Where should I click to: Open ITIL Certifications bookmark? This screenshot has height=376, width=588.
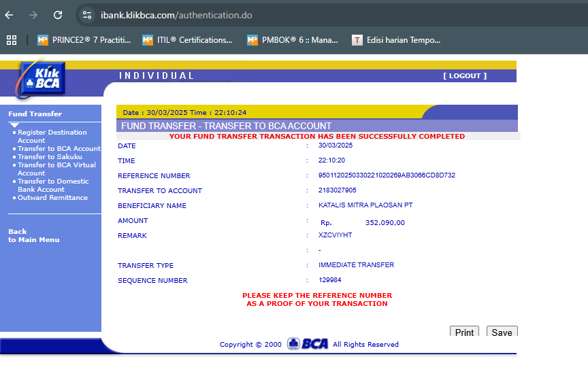pyautogui.click(x=188, y=40)
